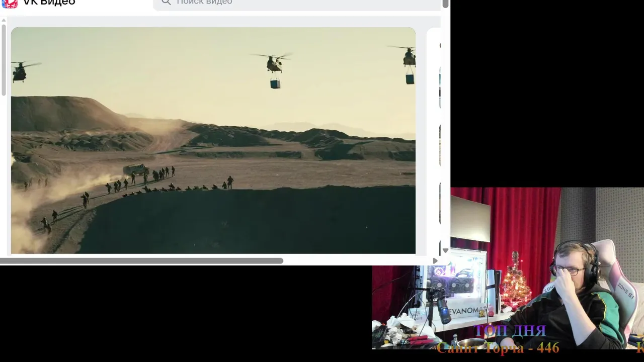Viewport: 644px width, 362px height.
Task: Click the streamer webcam overlay
Action: click(x=508, y=268)
